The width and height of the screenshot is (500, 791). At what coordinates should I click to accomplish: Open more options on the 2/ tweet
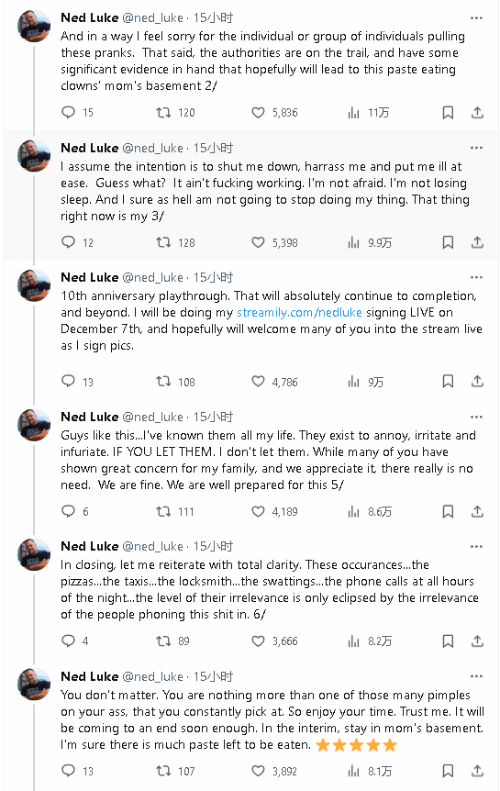[x=476, y=18]
